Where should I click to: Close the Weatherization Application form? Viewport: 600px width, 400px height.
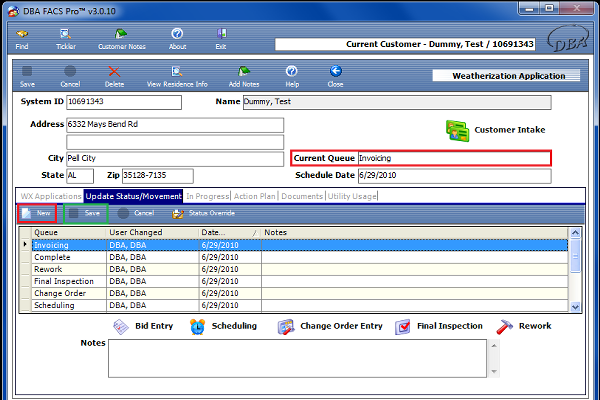[335, 77]
